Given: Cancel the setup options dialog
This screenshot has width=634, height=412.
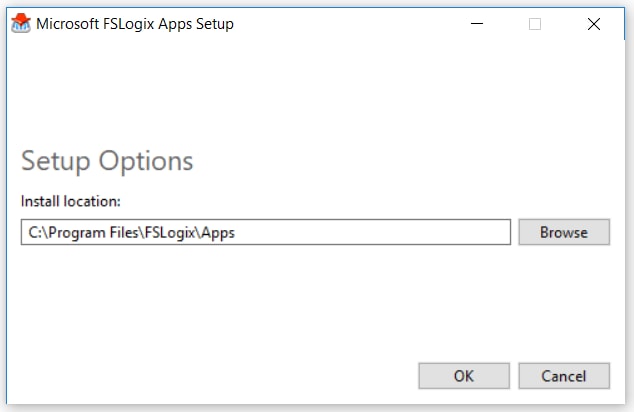Looking at the screenshot, I should pyautogui.click(x=563, y=376).
